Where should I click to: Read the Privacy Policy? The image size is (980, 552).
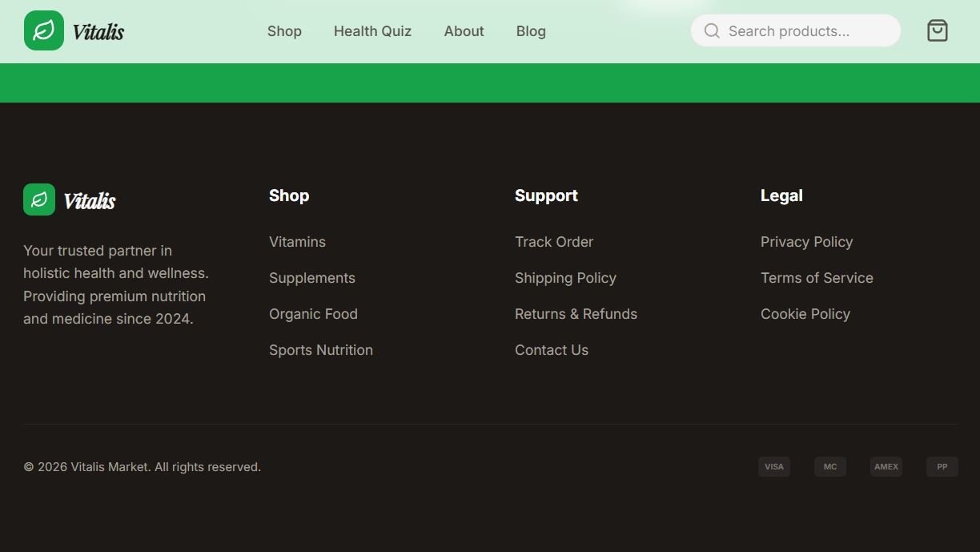pos(806,242)
